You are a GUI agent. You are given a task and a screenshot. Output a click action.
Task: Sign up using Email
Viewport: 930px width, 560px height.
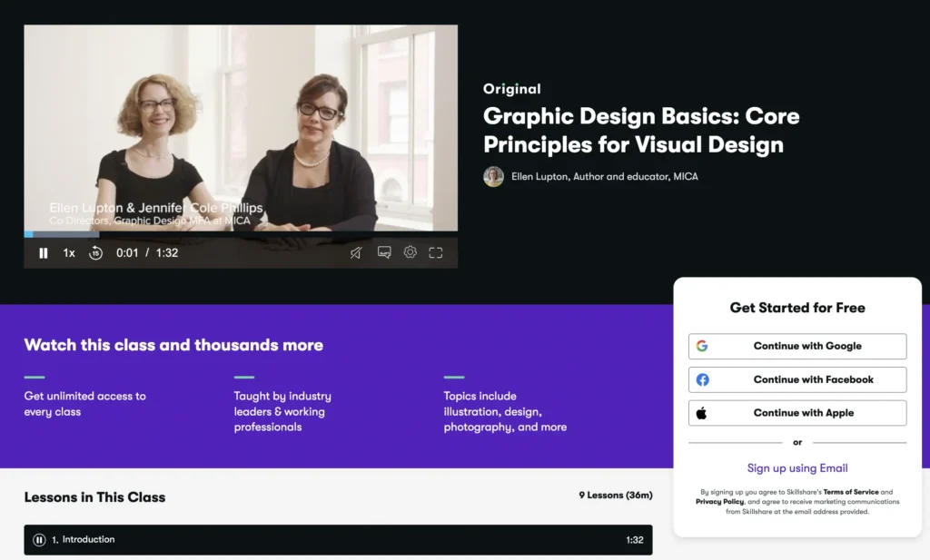click(797, 468)
